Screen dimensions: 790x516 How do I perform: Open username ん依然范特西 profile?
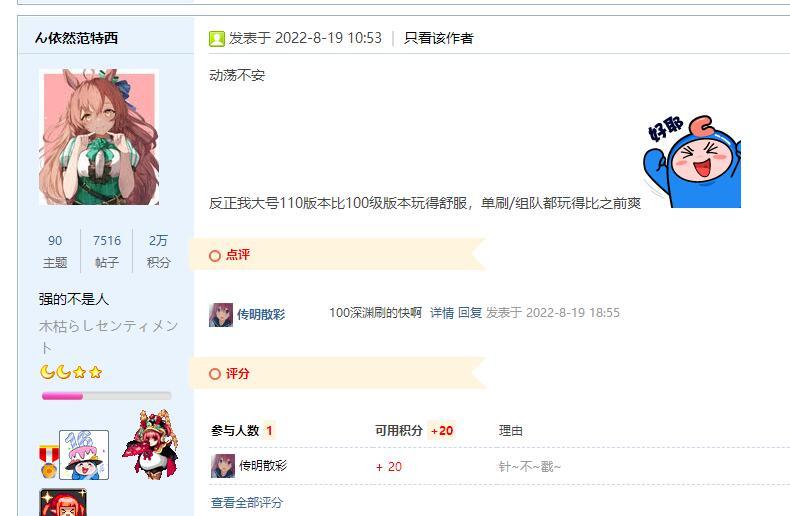(x=77, y=38)
